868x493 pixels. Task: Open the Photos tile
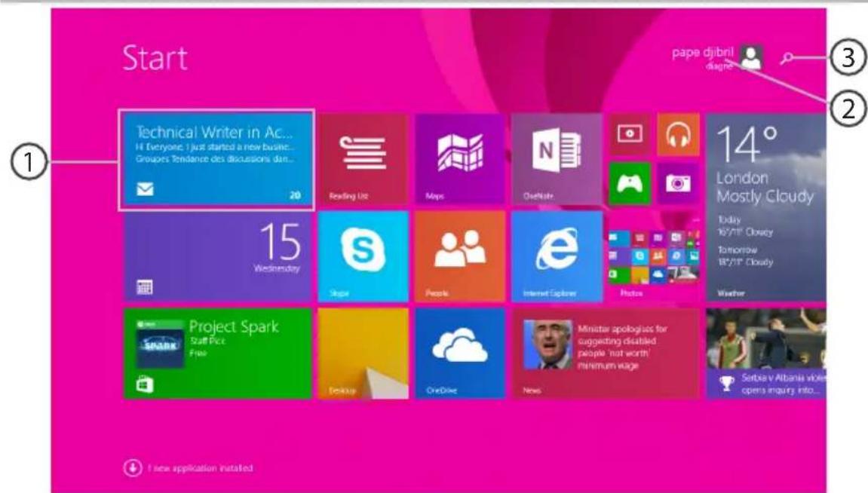pyautogui.click(x=654, y=257)
